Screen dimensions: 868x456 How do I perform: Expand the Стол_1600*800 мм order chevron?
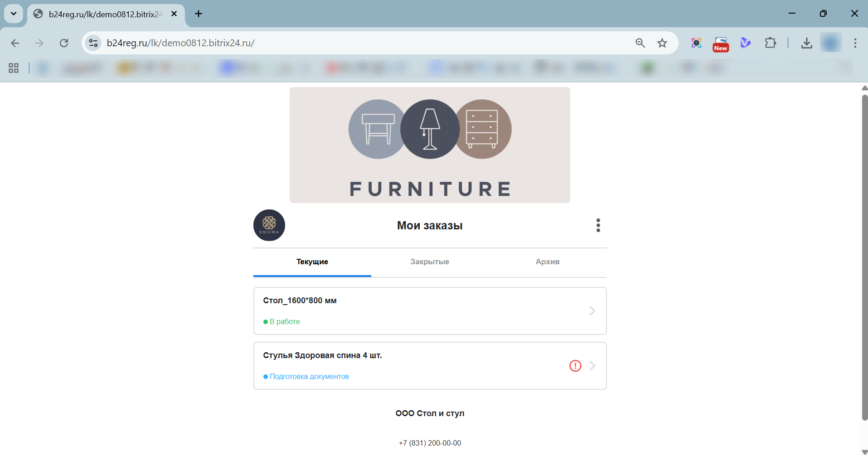click(x=592, y=311)
